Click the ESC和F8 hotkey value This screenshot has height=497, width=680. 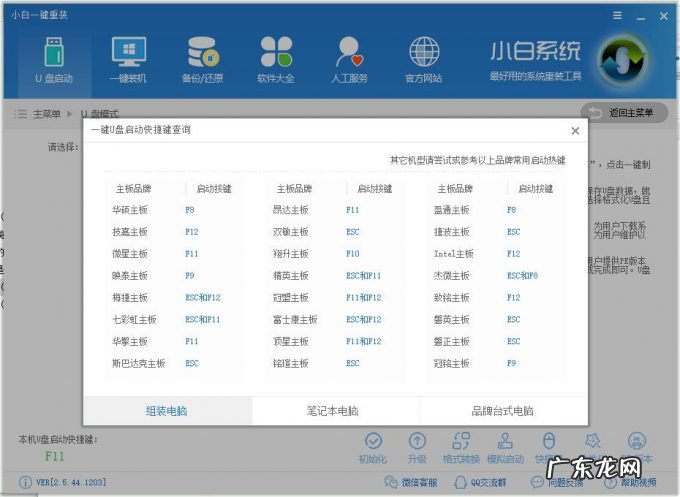coord(522,275)
